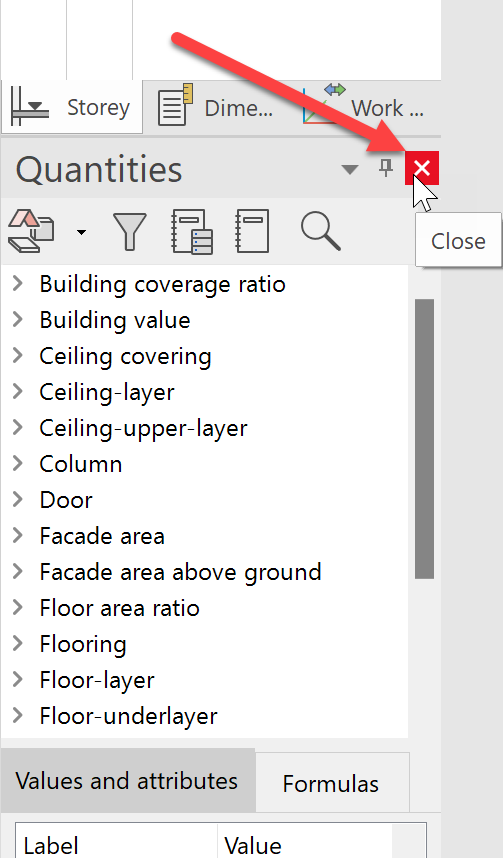Open the detailed notebook report icon

click(192, 231)
